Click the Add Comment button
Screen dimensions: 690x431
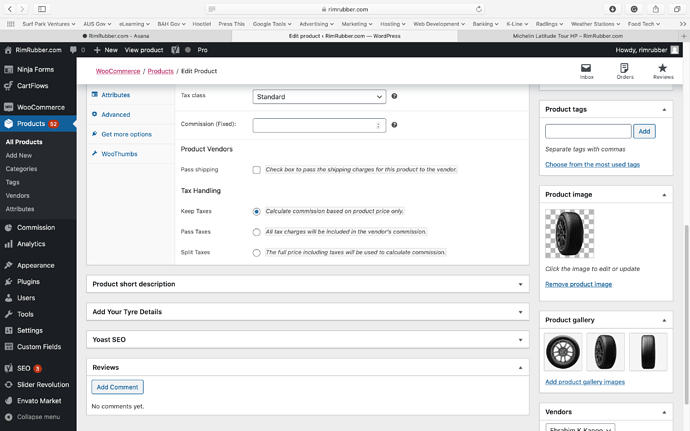click(117, 387)
